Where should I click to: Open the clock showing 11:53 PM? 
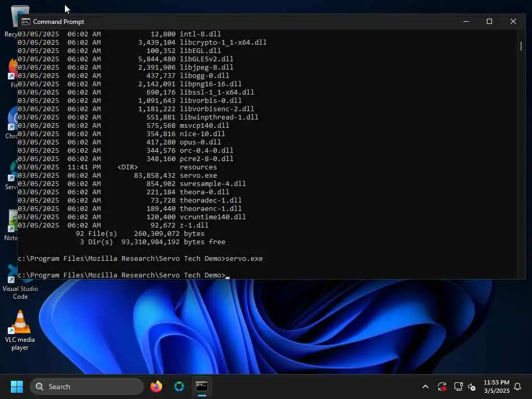496,387
